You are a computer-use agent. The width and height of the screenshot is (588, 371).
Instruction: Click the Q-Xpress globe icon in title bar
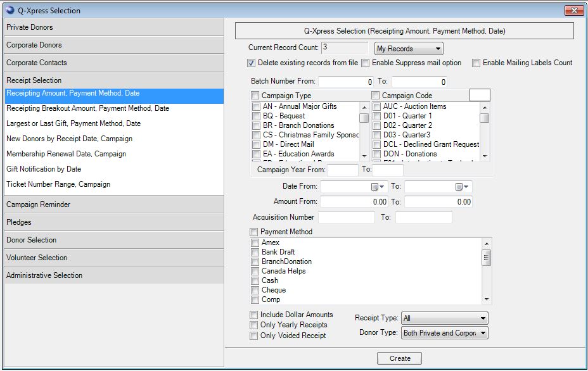(x=10, y=10)
